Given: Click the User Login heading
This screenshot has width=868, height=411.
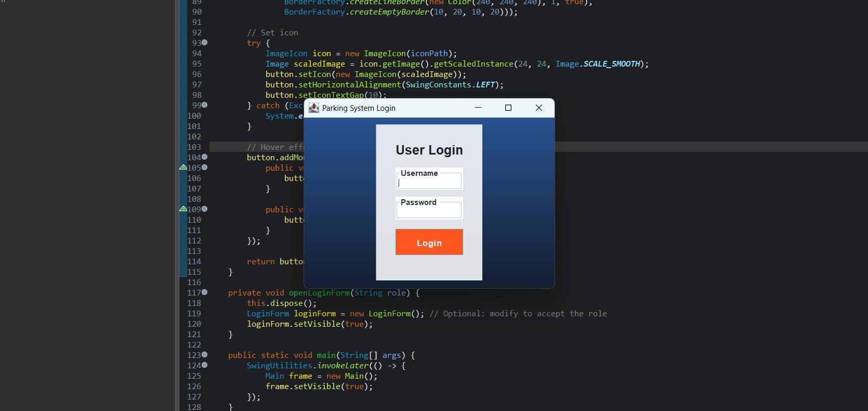Looking at the screenshot, I should [x=429, y=150].
